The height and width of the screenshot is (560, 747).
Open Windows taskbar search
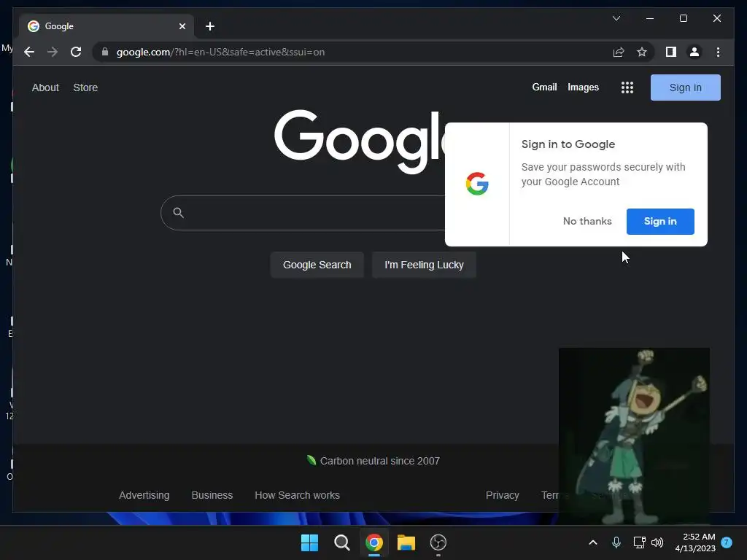coord(341,542)
